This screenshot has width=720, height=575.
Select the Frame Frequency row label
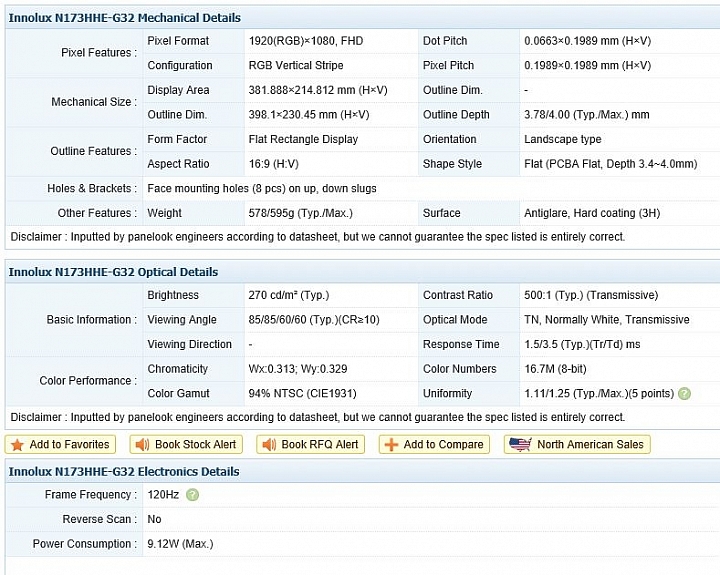tap(91, 495)
